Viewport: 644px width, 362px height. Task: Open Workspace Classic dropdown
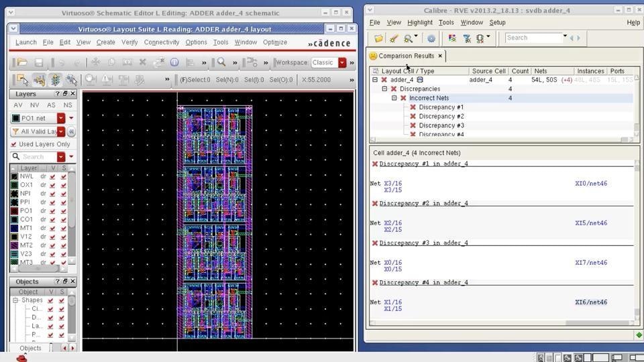pos(342,62)
